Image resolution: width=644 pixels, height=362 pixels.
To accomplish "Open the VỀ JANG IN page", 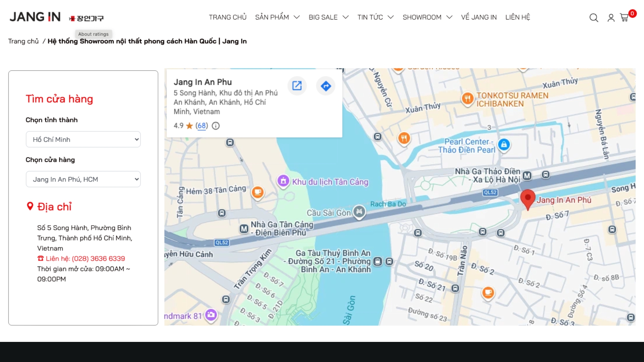I will coord(479,17).
